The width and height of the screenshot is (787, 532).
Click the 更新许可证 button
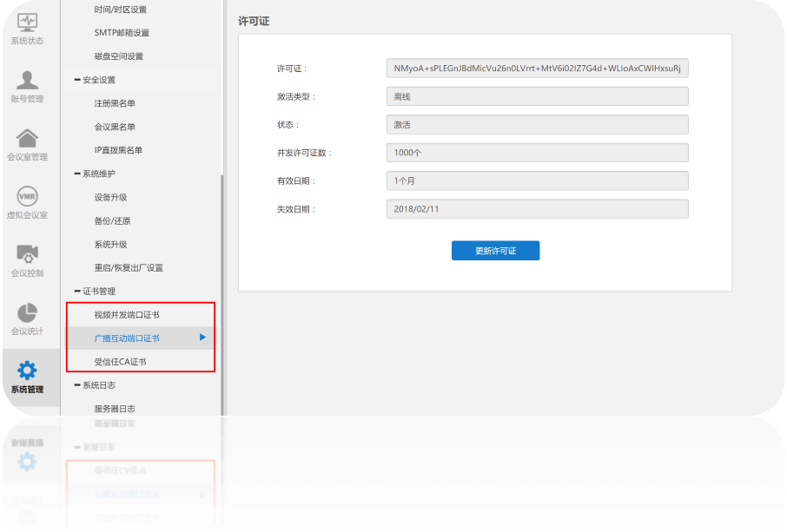(496, 251)
